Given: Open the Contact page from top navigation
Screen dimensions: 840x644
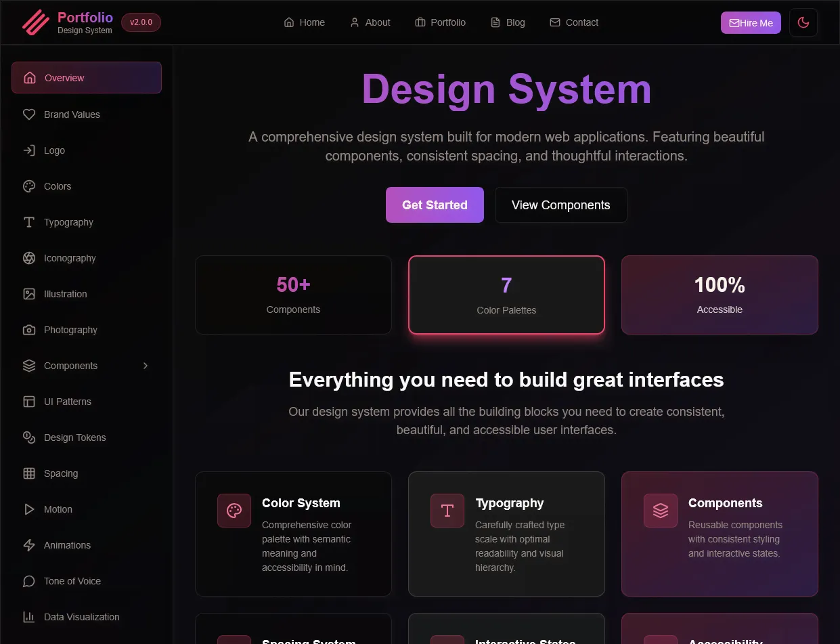Looking at the screenshot, I should point(574,22).
